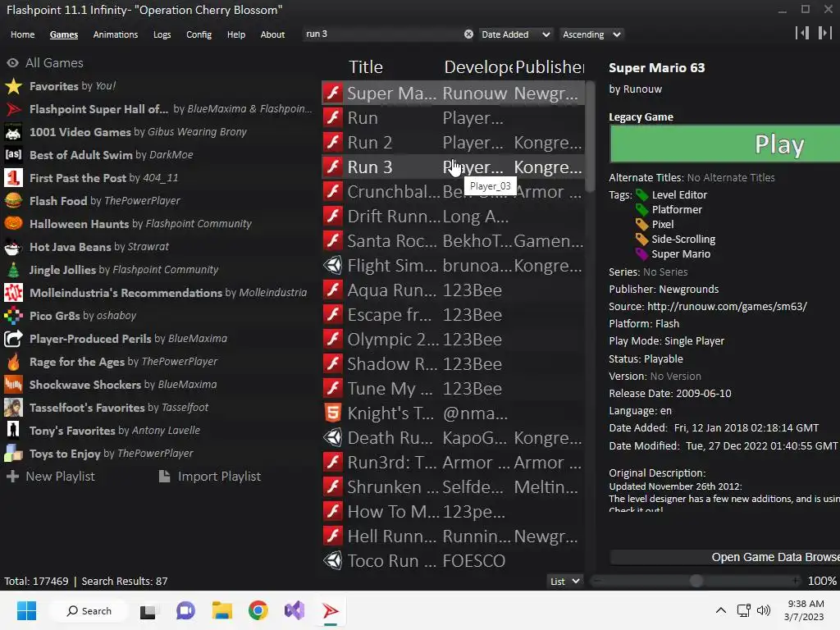
Task: Select the Hell Runn... game row
Action: (x=453, y=536)
